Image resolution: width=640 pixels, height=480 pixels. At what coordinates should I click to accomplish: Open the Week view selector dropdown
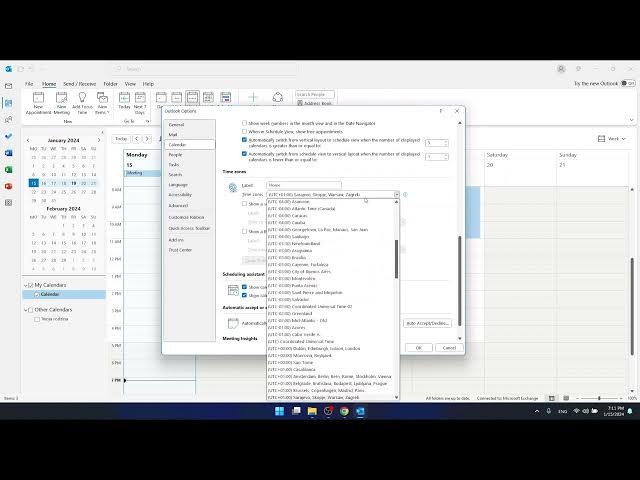[612, 139]
